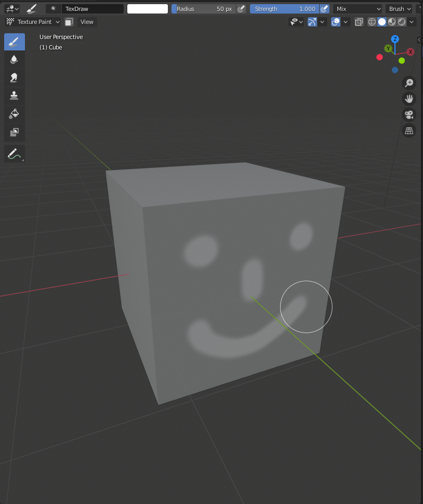Toggle camera view with the camera icon
The width and height of the screenshot is (423, 504).
tap(409, 115)
